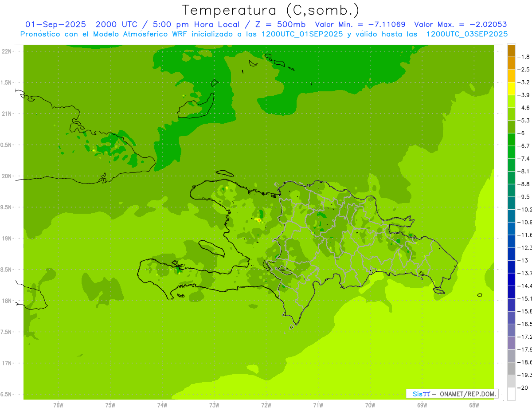Screen dimensions: 532x411
Task: Select the dark orange swatch above -1.8
Action: coord(511,51)
